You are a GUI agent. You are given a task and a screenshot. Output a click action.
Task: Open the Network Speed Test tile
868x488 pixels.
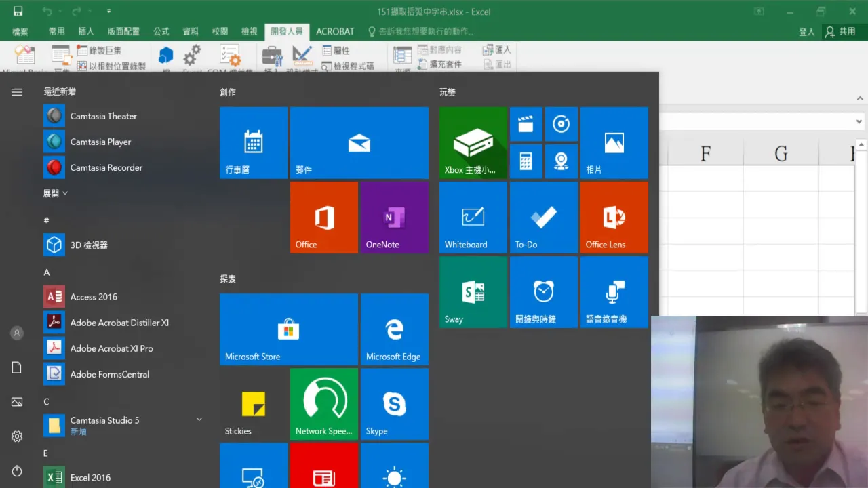point(324,404)
